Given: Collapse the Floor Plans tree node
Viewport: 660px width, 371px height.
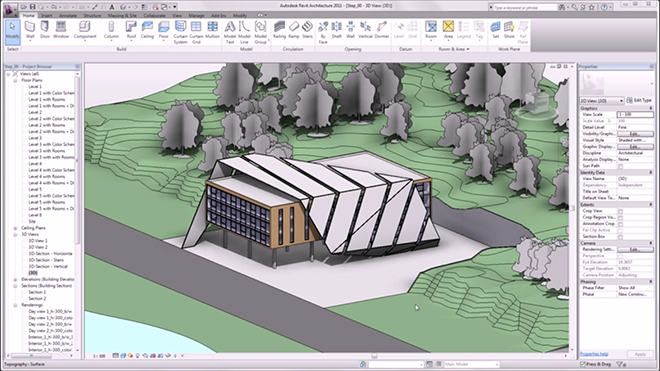Looking at the screenshot, I should coord(15,80).
